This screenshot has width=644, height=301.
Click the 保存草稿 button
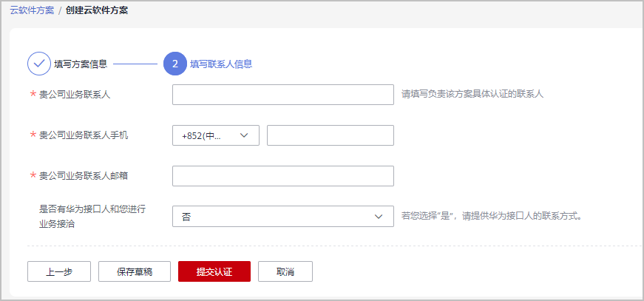pyautogui.click(x=135, y=271)
